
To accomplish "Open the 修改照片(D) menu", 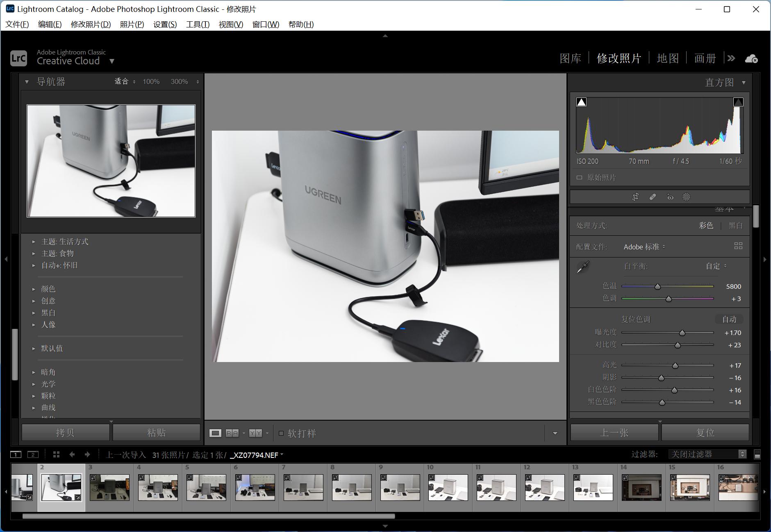I will (x=91, y=24).
